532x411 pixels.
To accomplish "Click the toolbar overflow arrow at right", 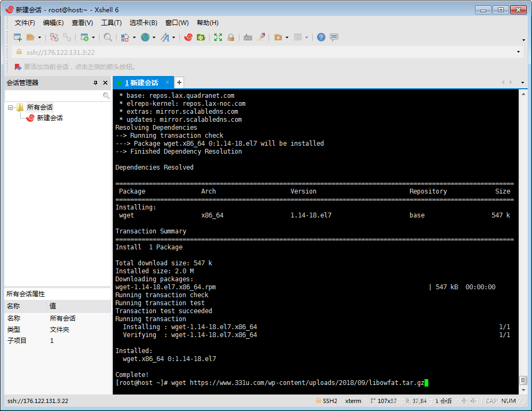I will click(524, 40).
